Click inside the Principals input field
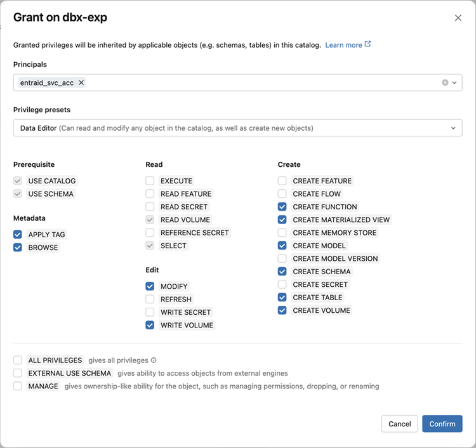476x448 pixels. tap(238, 82)
